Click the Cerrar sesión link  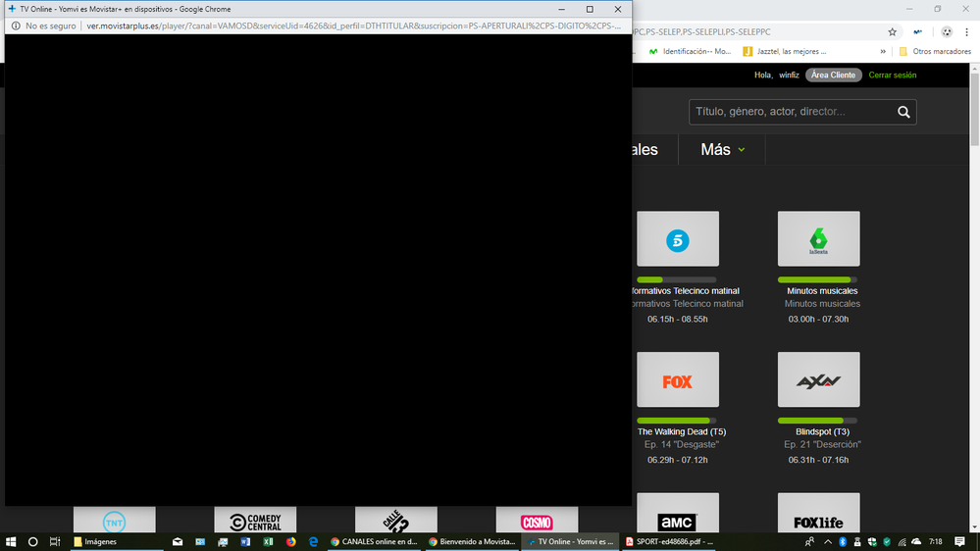[x=892, y=75]
